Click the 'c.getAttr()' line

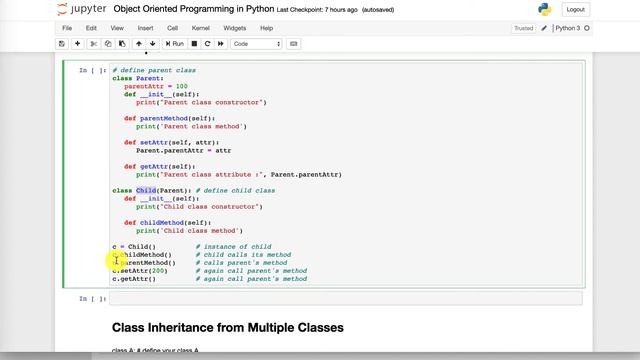(x=134, y=279)
